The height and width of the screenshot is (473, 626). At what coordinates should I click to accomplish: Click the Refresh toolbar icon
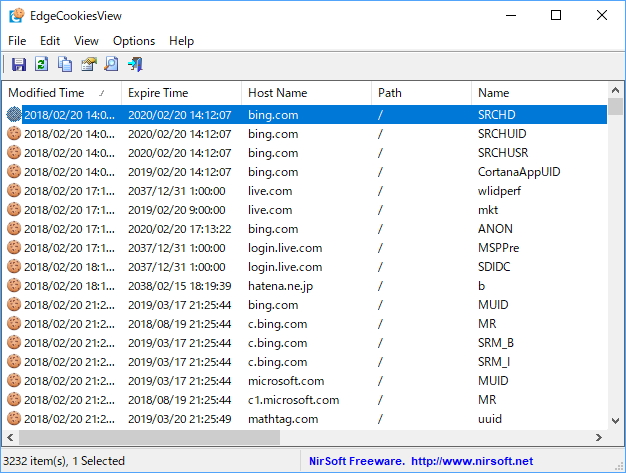[42, 64]
